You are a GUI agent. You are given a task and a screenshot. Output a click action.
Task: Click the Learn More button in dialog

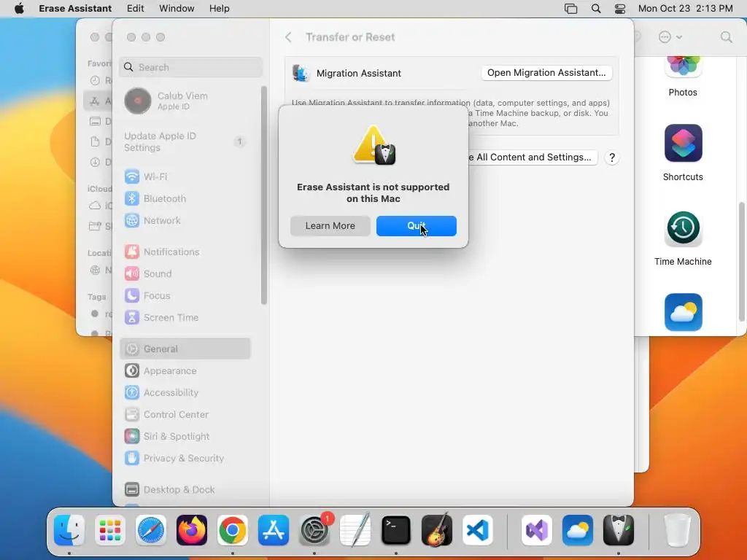click(330, 226)
